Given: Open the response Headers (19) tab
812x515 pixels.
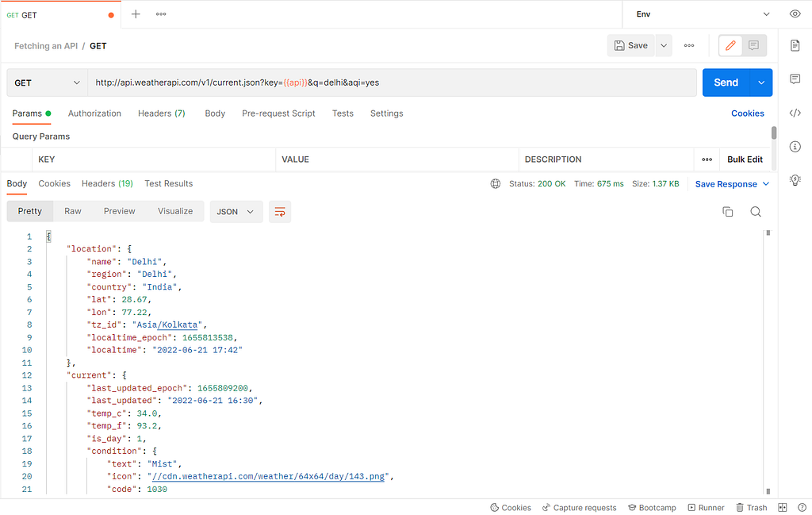Looking at the screenshot, I should tap(107, 184).
